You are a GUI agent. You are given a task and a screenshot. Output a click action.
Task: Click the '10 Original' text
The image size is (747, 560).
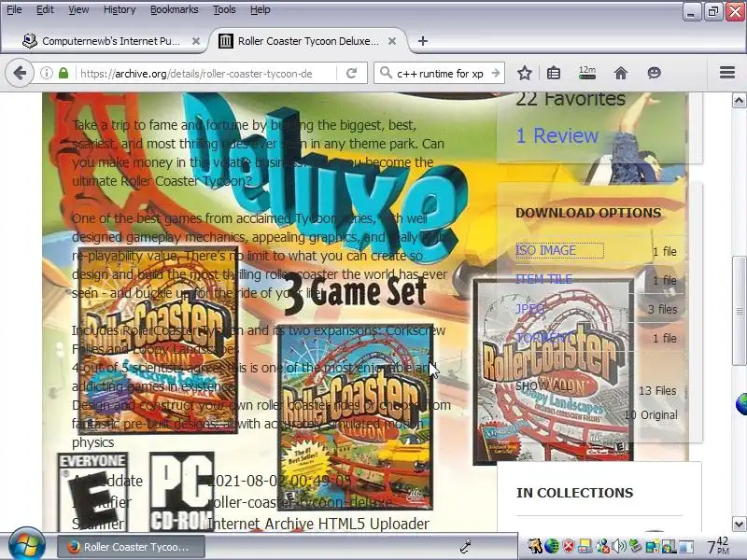[x=651, y=415]
